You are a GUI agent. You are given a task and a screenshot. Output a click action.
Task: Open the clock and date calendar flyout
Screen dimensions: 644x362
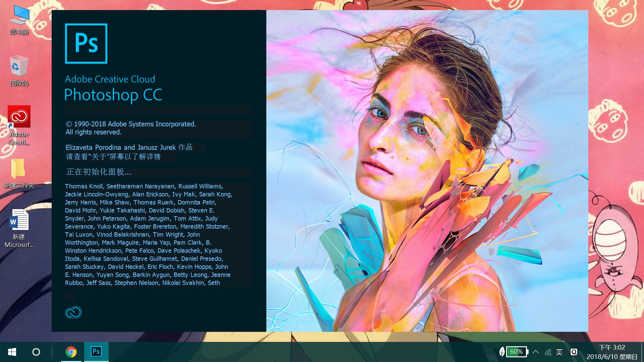pyautogui.click(x=612, y=352)
